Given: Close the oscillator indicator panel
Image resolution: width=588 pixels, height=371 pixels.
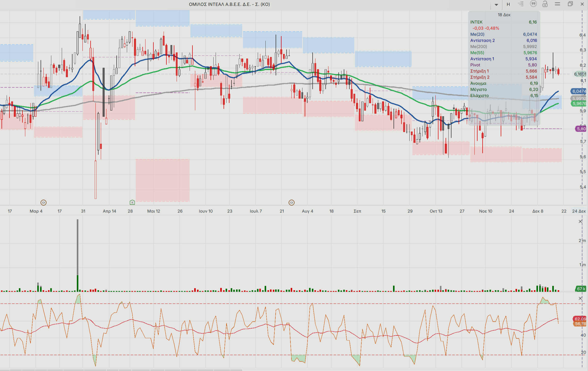Looking at the screenshot, I should (x=580, y=298).
